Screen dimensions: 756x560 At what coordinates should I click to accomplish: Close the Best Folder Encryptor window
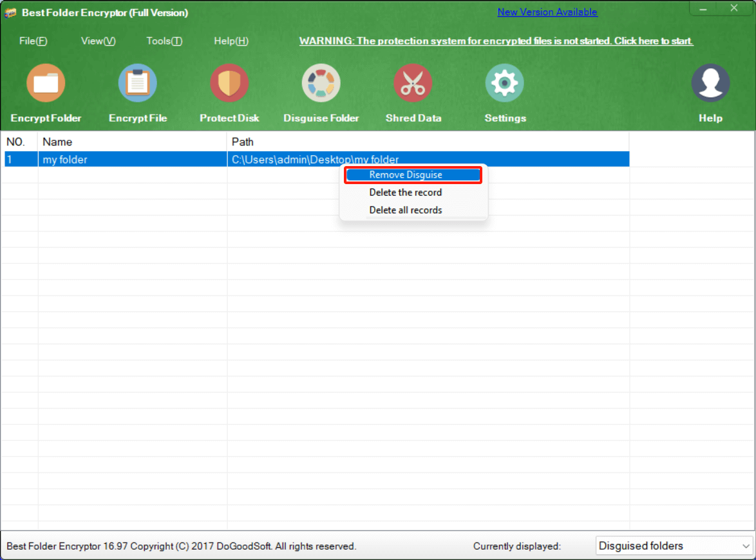click(x=734, y=8)
